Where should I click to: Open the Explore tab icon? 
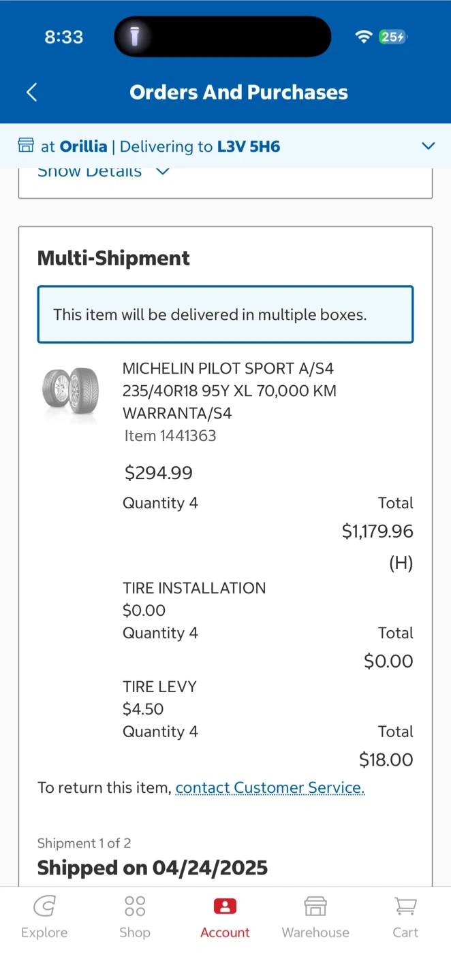(44, 906)
